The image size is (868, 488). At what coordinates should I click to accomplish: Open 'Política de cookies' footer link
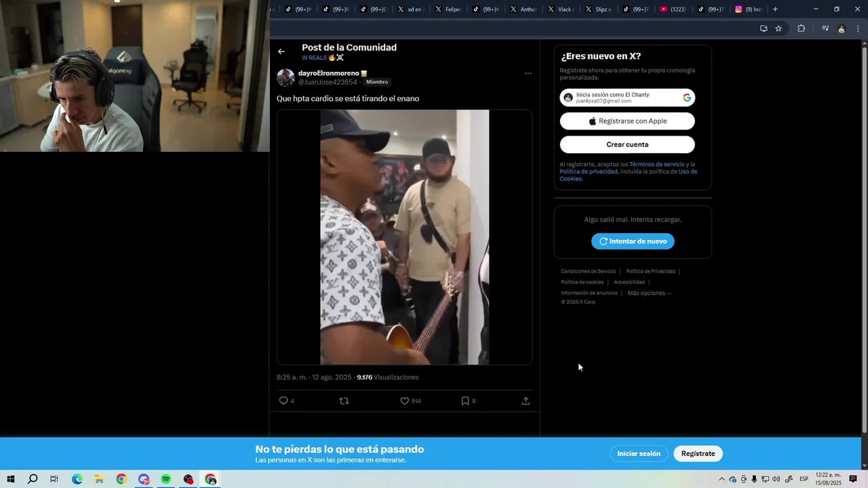click(x=582, y=282)
